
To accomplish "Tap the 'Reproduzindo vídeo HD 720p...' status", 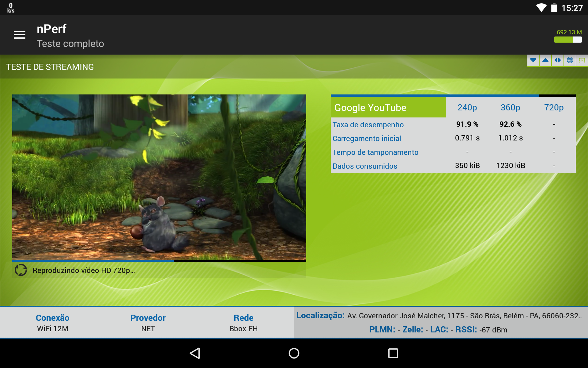I will 84,270.
